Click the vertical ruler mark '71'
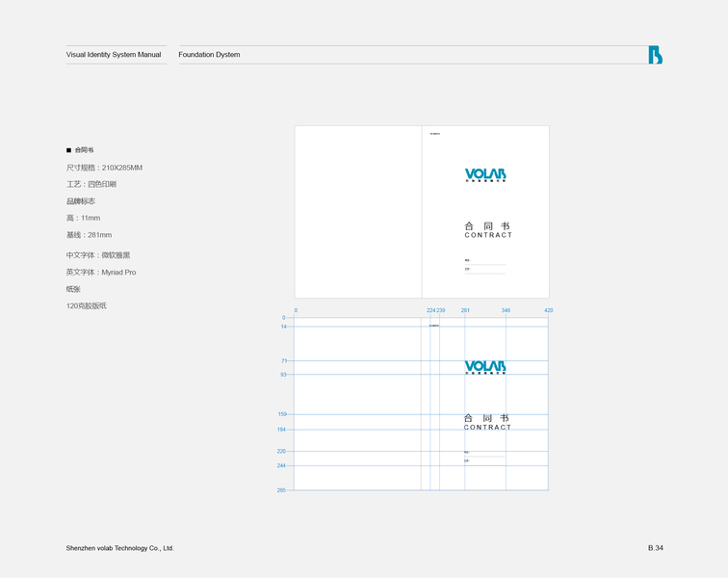Viewport: 728px width, 578px height. 284,360
